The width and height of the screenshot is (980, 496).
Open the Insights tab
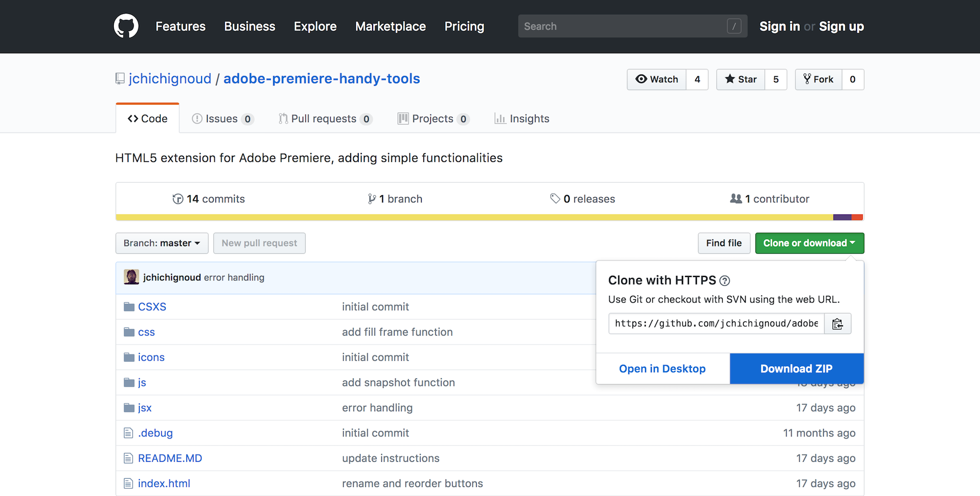pos(522,119)
